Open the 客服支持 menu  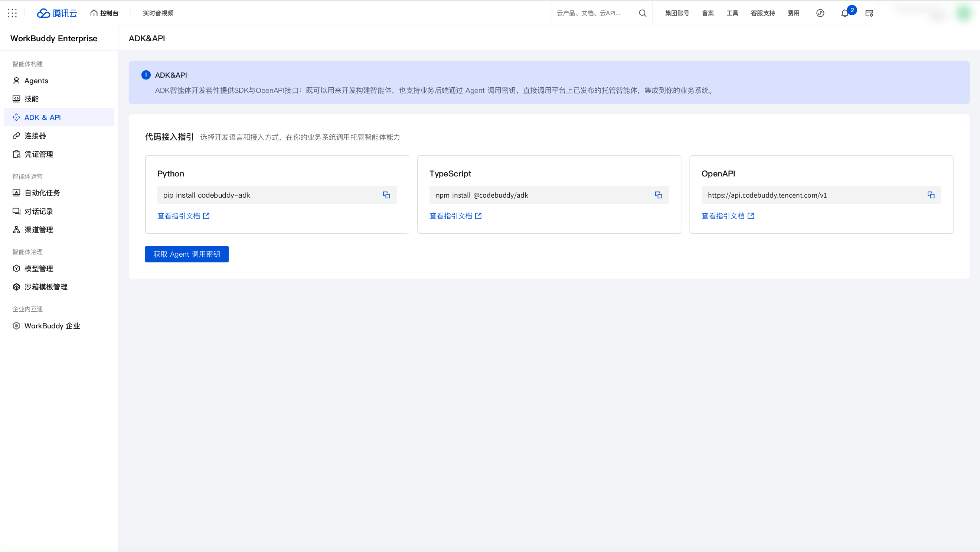763,13
